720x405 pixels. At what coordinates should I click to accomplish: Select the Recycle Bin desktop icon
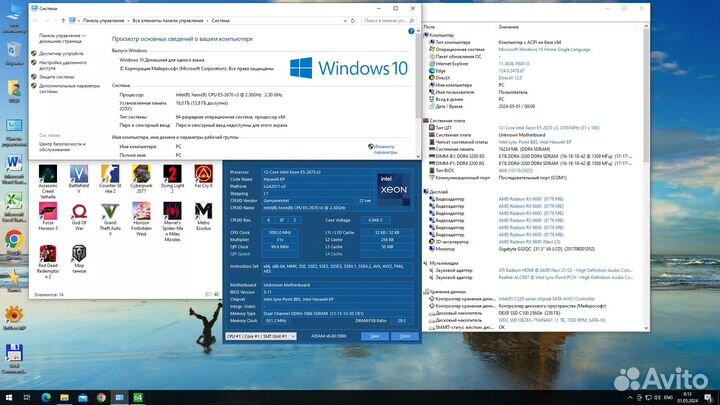pyautogui.click(x=14, y=53)
